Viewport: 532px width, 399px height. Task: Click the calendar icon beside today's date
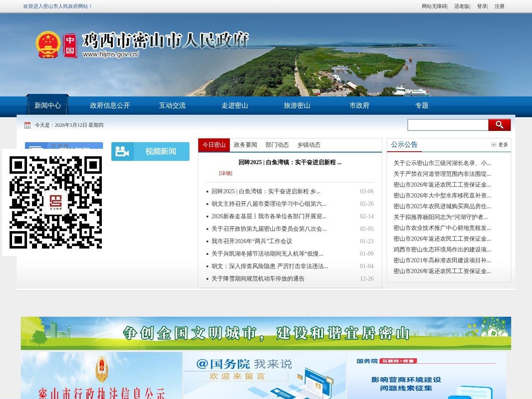(x=27, y=125)
